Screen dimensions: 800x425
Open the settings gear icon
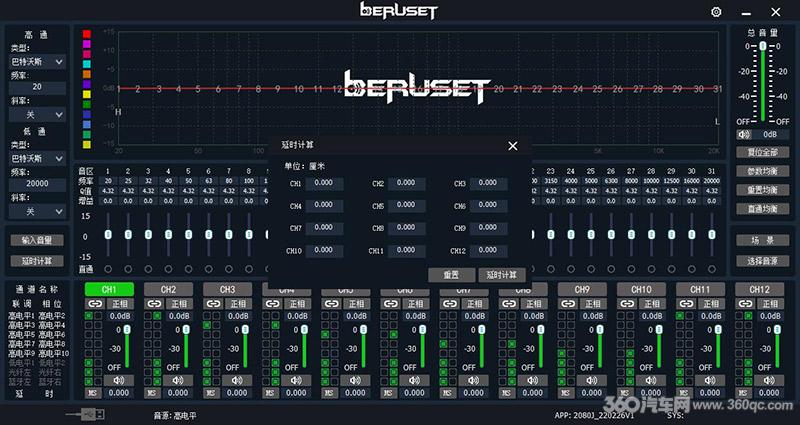tap(716, 12)
